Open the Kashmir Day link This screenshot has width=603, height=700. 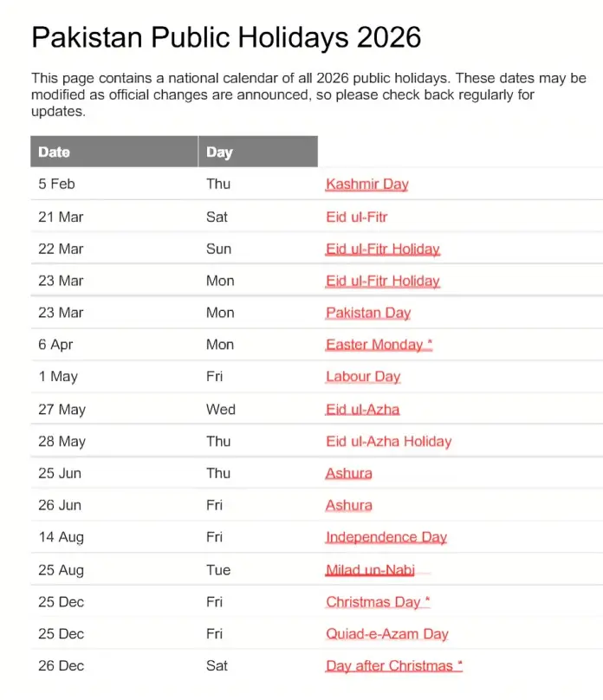coord(366,184)
